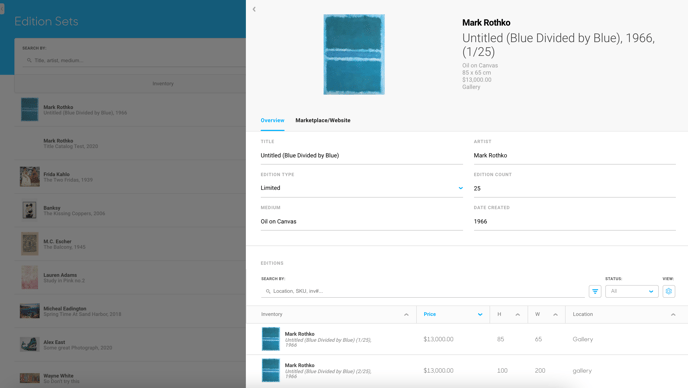Open the Marketplace/Website tab
This screenshot has height=388, width=688.
pos(323,120)
